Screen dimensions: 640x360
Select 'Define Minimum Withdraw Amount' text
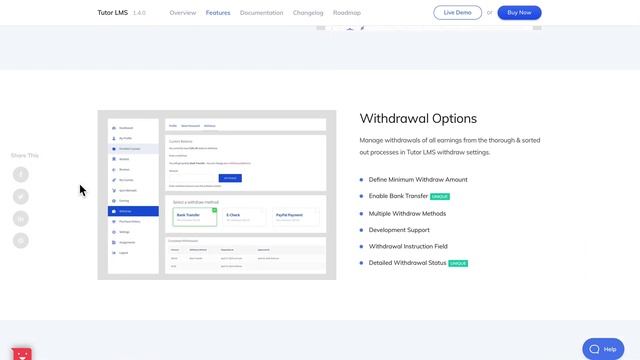pyautogui.click(x=418, y=180)
